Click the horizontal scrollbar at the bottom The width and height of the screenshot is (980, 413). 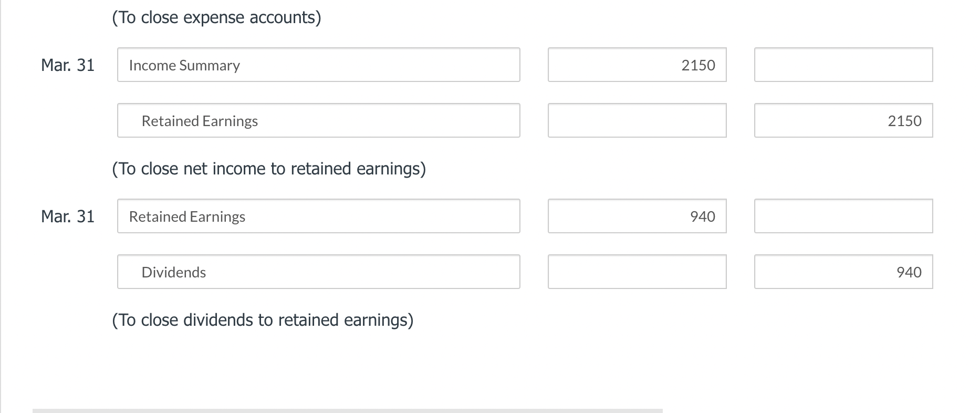[347, 410]
